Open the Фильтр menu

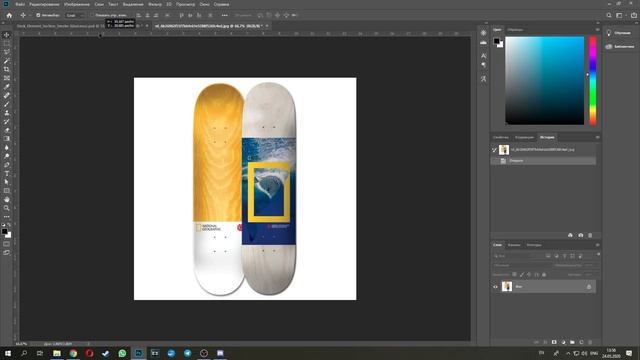click(155, 4)
